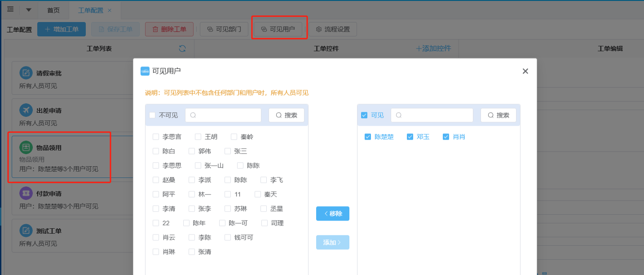This screenshot has height=275, width=644.
Task: Toggle the 不可见 select-all checkbox
Action: pos(152,115)
